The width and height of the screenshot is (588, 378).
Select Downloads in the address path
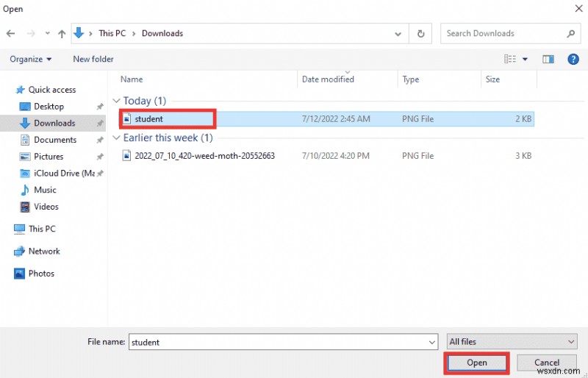click(162, 33)
